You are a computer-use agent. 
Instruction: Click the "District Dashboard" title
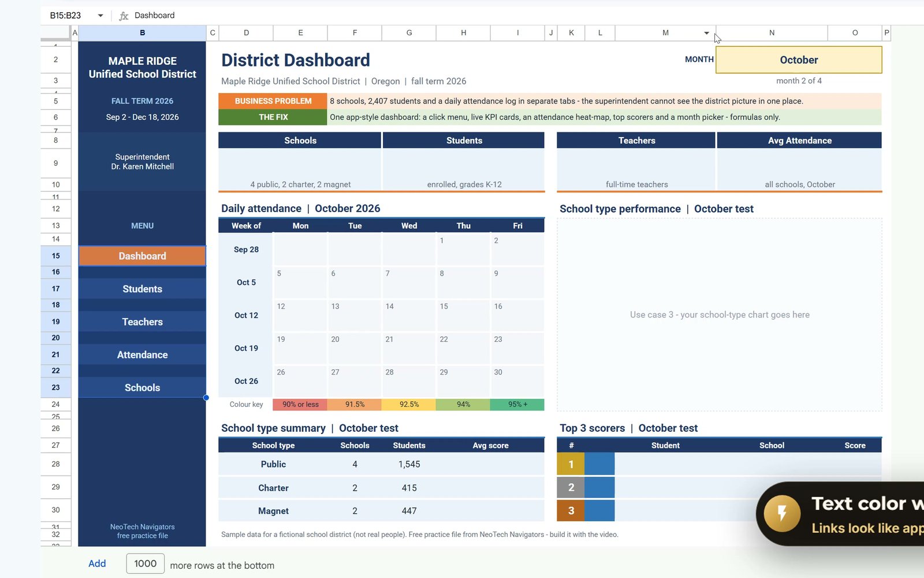point(296,60)
